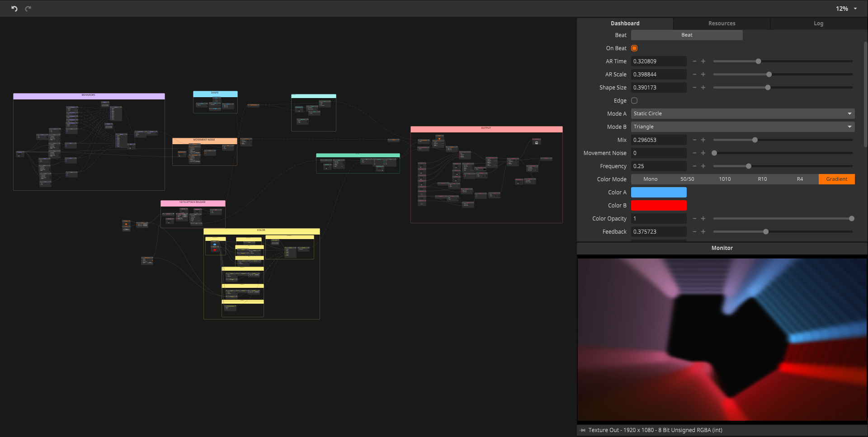Screen dimensions: 868x437
Task: Enable the Edge checkbox
Action: point(634,101)
